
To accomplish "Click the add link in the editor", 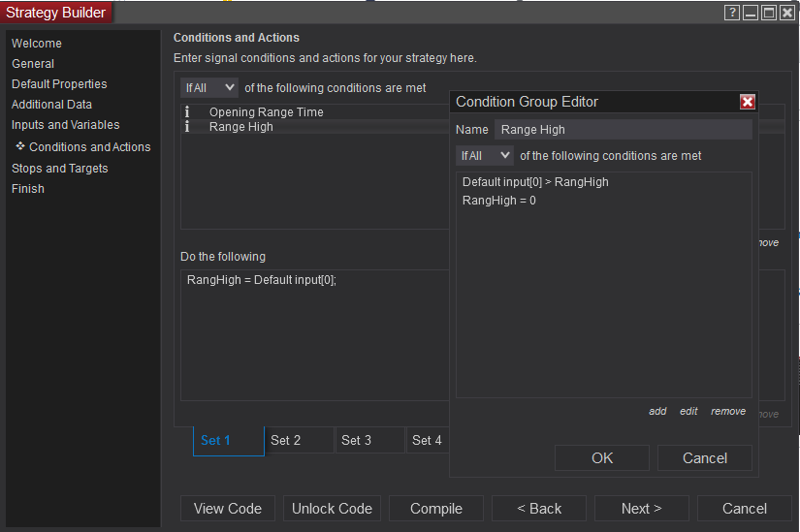I will click(657, 411).
